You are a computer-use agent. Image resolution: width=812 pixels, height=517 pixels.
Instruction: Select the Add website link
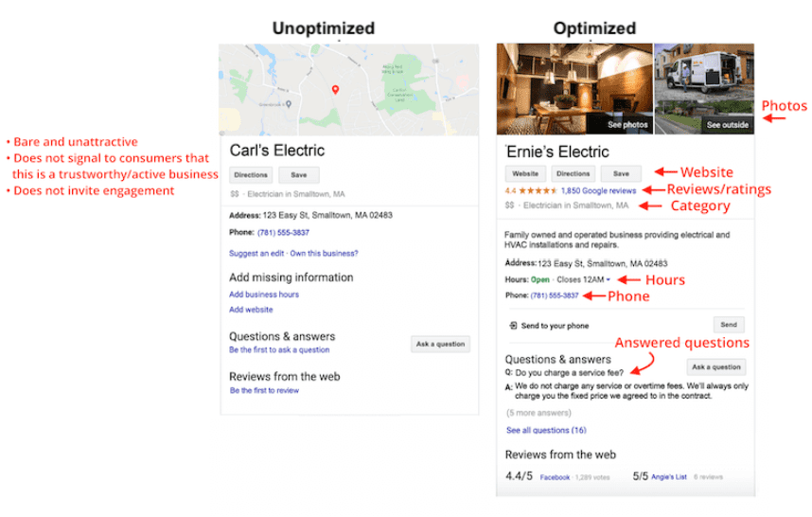(251, 310)
